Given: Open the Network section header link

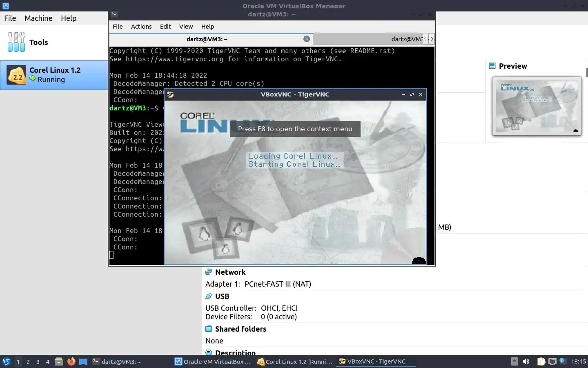Looking at the screenshot, I should (x=230, y=272).
